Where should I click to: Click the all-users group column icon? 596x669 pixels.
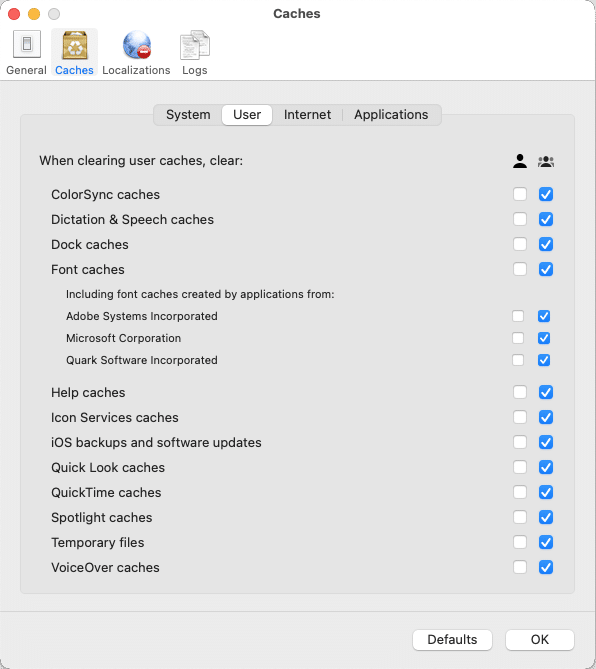[546, 161]
